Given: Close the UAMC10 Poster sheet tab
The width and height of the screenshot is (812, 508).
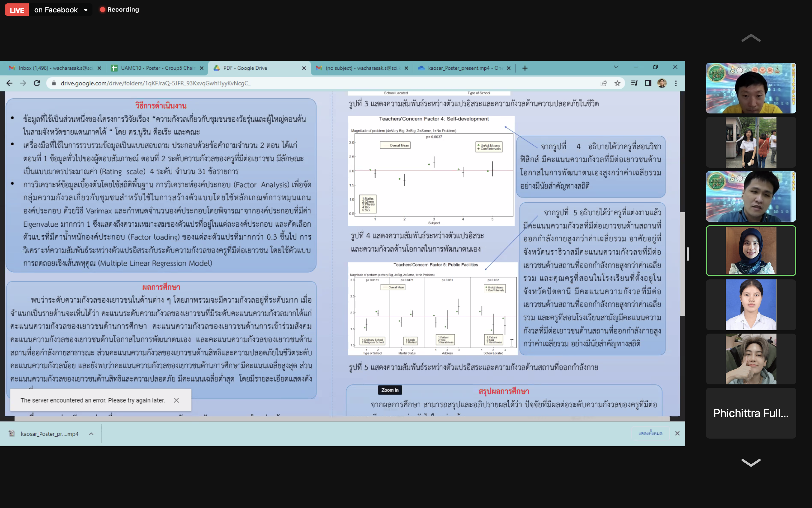Looking at the screenshot, I should pos(202,68).
